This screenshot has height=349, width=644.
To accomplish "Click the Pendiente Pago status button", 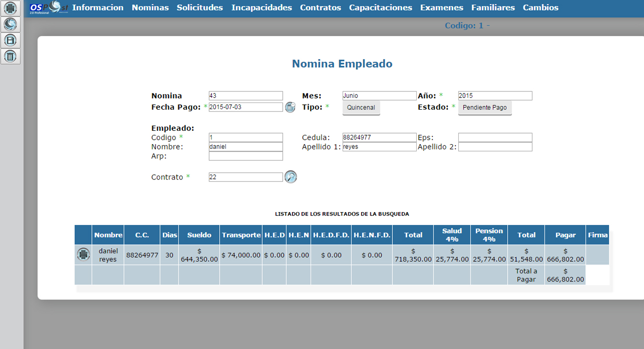I will tap(485, 108).
